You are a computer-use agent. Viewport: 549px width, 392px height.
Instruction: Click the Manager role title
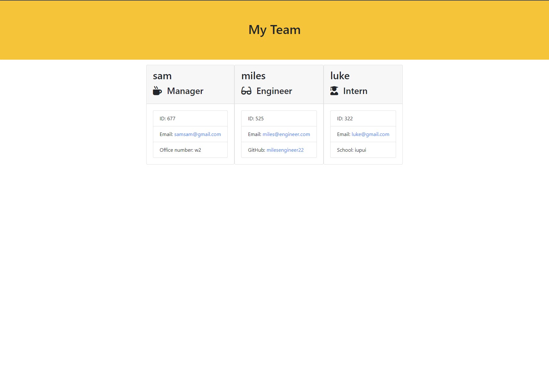pyautogui.click(x=185, y=91)
